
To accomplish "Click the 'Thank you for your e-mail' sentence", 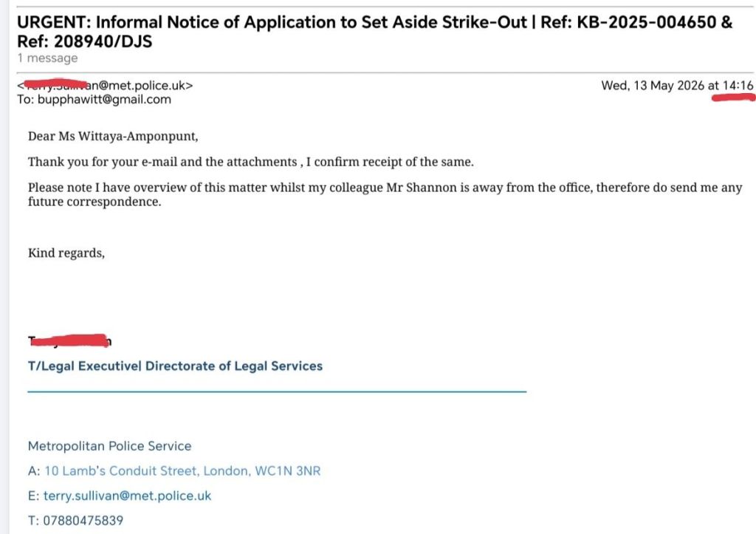I will tap(251, 162).
